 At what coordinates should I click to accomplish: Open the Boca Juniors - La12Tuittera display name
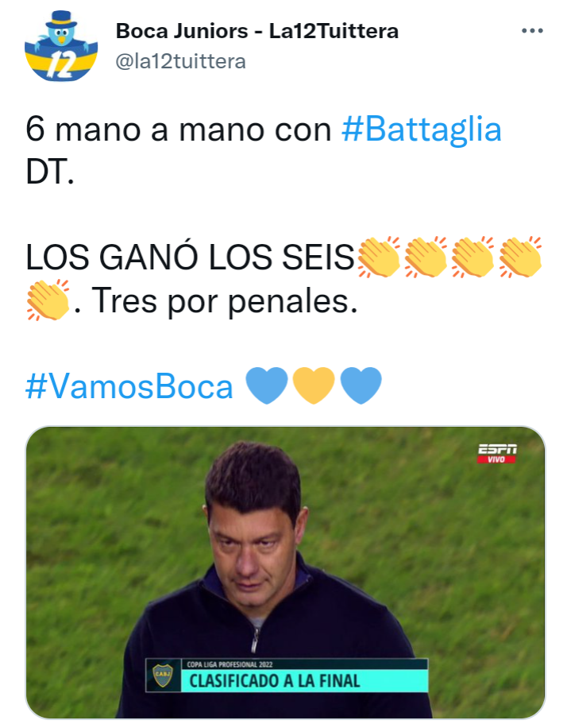click(x=257, y=32)
